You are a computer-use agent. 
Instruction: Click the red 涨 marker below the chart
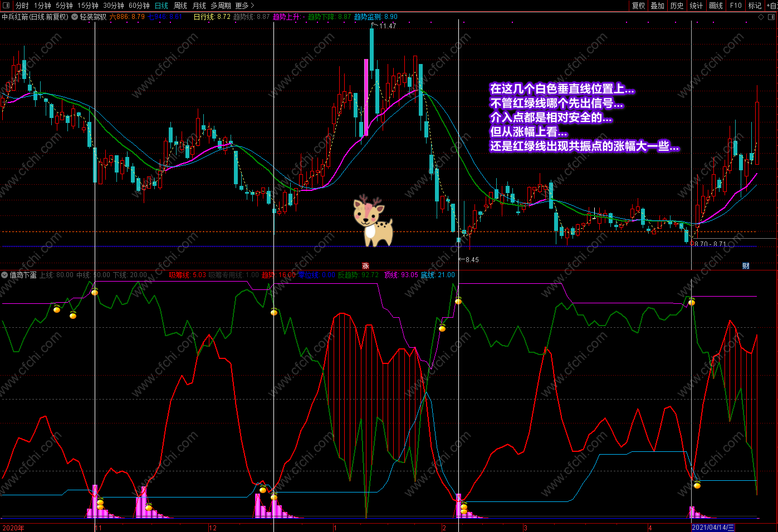tap(366, 266)
